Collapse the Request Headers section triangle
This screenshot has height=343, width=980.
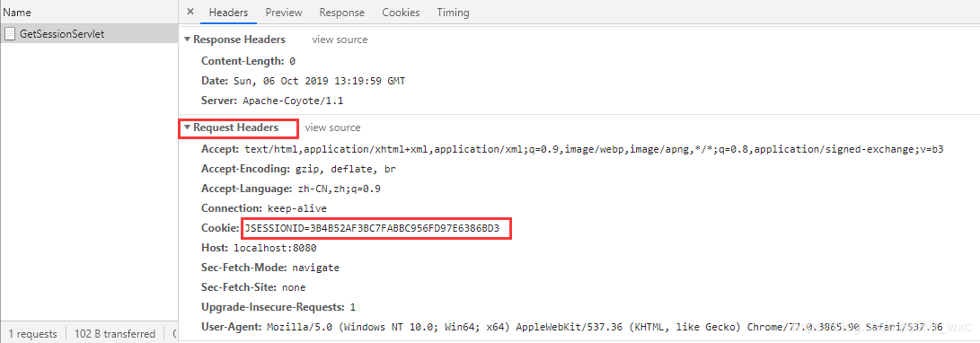[187, 128]
